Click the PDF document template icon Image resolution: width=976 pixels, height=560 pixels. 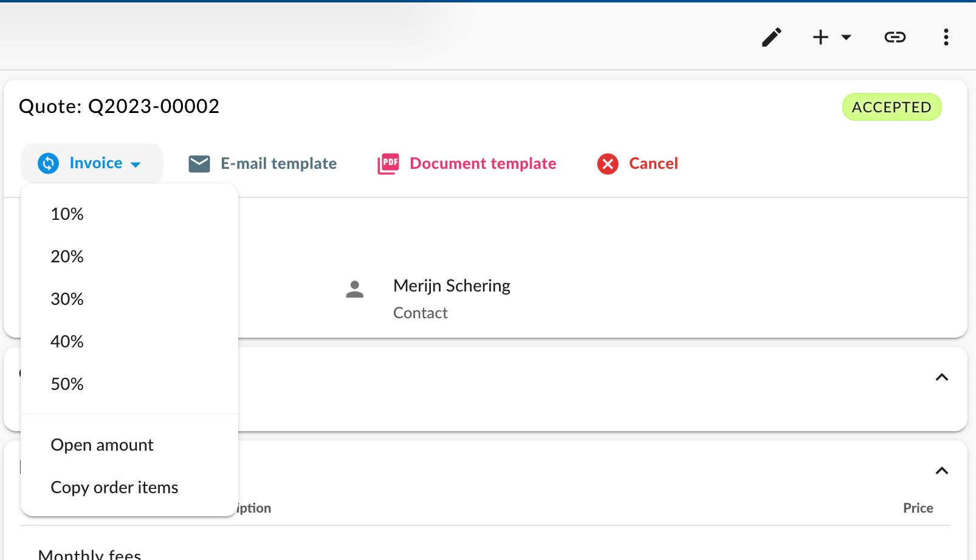point(388,164)
